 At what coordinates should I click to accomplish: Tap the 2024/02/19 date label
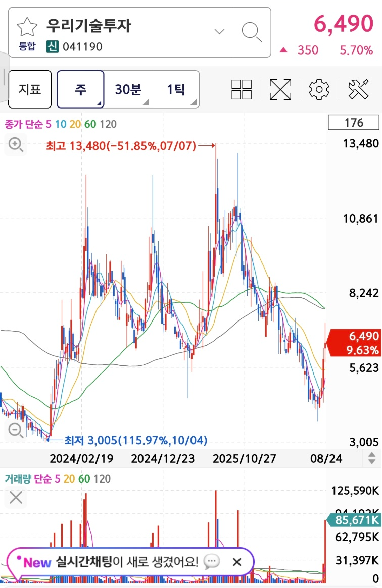tap(81, 458)
